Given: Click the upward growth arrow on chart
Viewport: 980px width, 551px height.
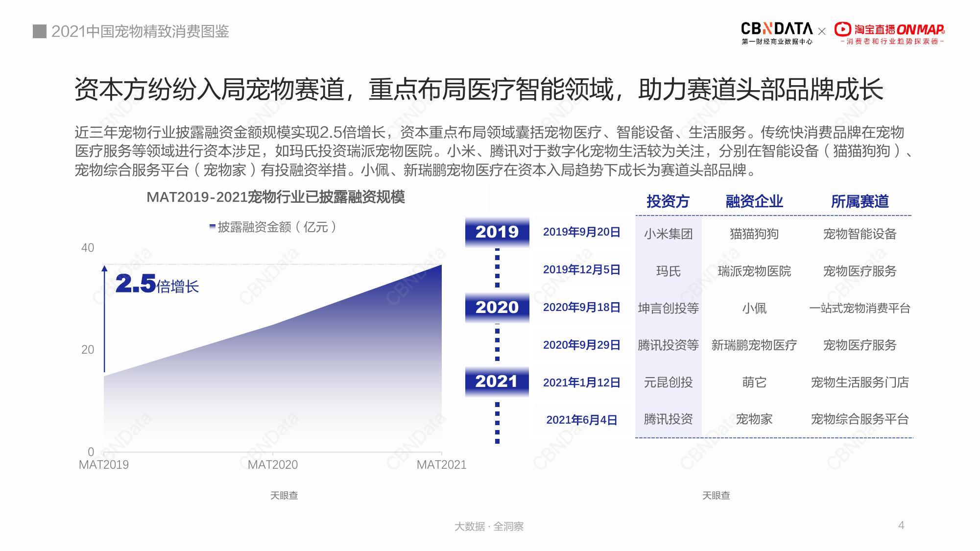Looking at the screenshot, I should (104, 318).
